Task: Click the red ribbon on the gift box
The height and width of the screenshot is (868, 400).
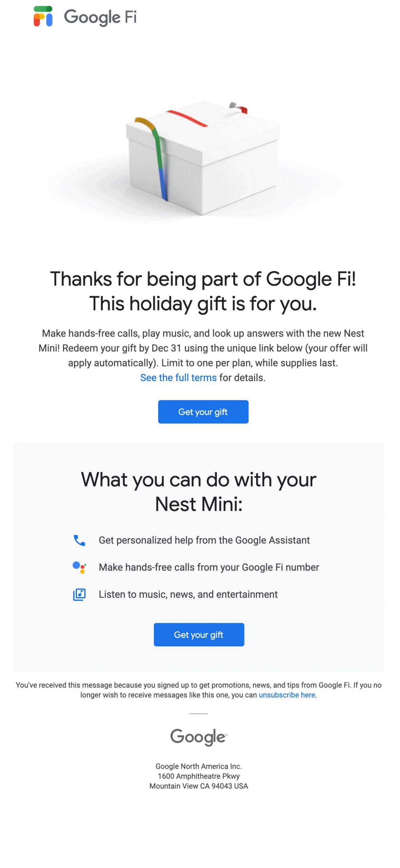Action: [x=187, y=118]
